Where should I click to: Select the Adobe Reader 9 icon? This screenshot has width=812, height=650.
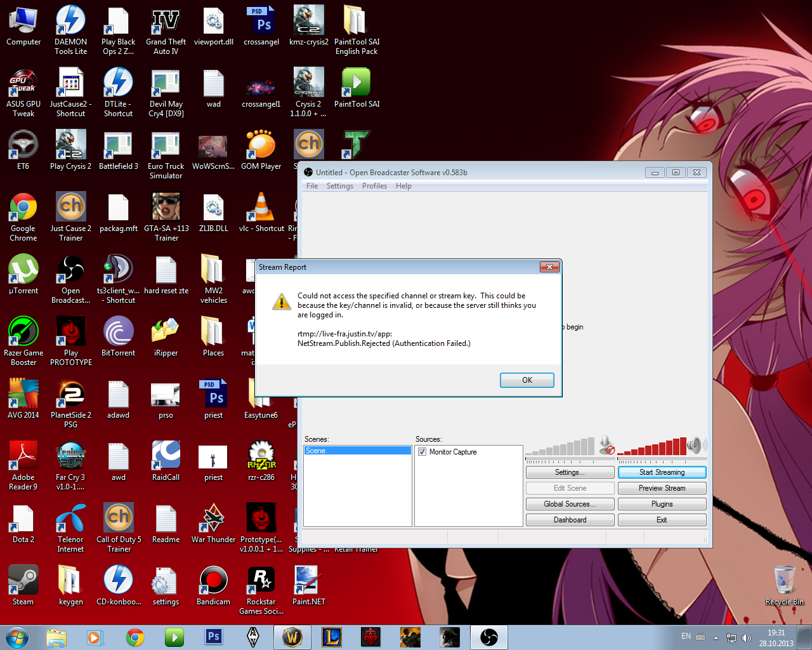[x=23, y=466]
